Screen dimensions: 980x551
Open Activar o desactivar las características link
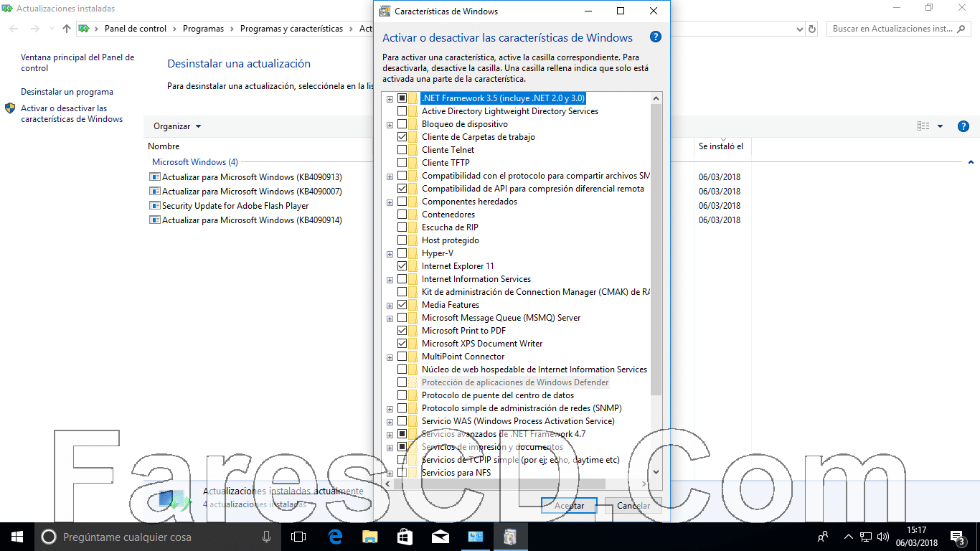click(72, 113)
